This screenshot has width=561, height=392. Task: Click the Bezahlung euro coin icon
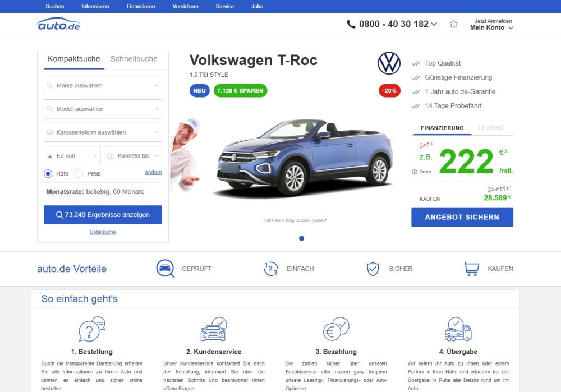point(336,329)
